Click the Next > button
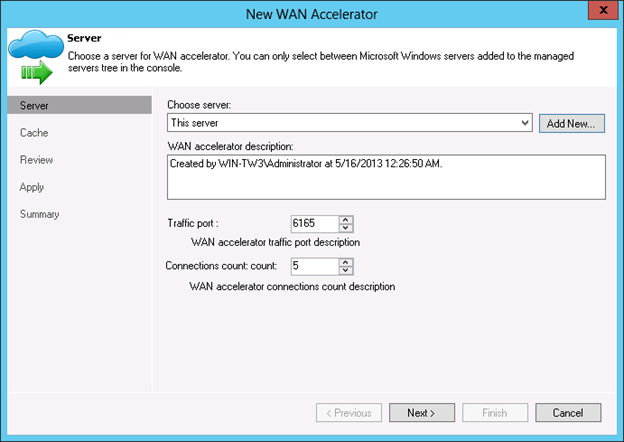Image resolution: width=624 pixels, height=442 pixels. coord(422,413)
